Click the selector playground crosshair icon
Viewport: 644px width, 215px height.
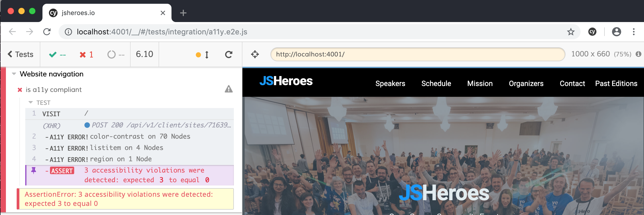pos(255,55)
